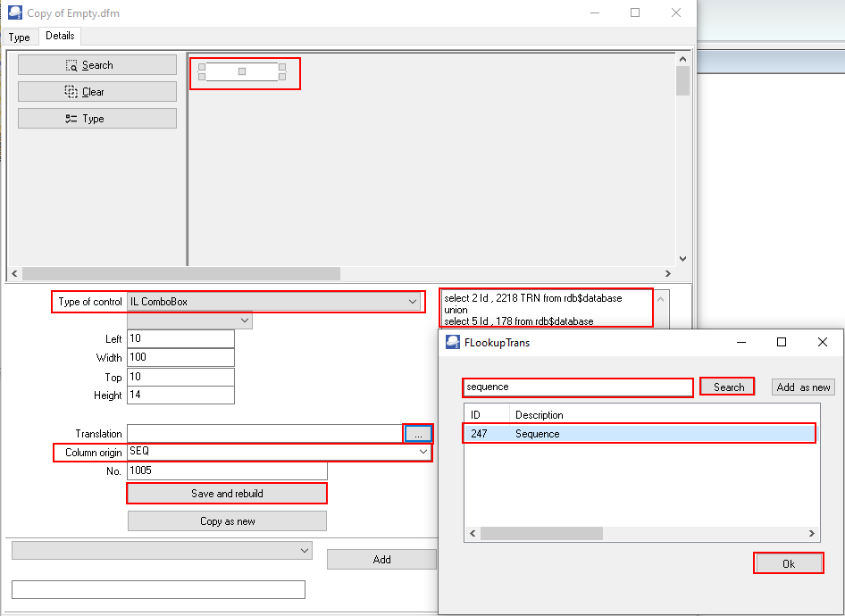The image size is (845, 616).
Task: Confirm with Ok in FLookupTrans
Action: click(789, 563)
